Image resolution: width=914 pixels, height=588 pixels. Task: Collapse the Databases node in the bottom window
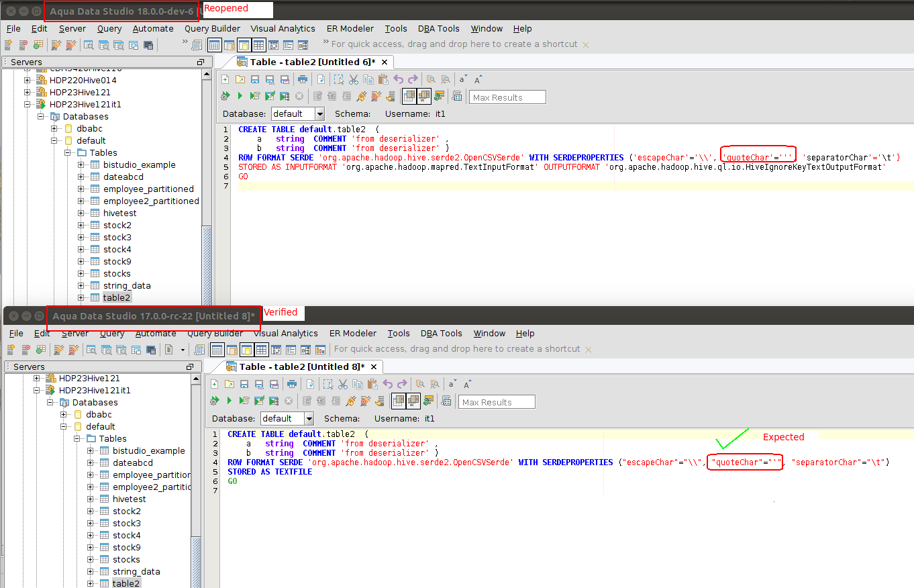50,402
